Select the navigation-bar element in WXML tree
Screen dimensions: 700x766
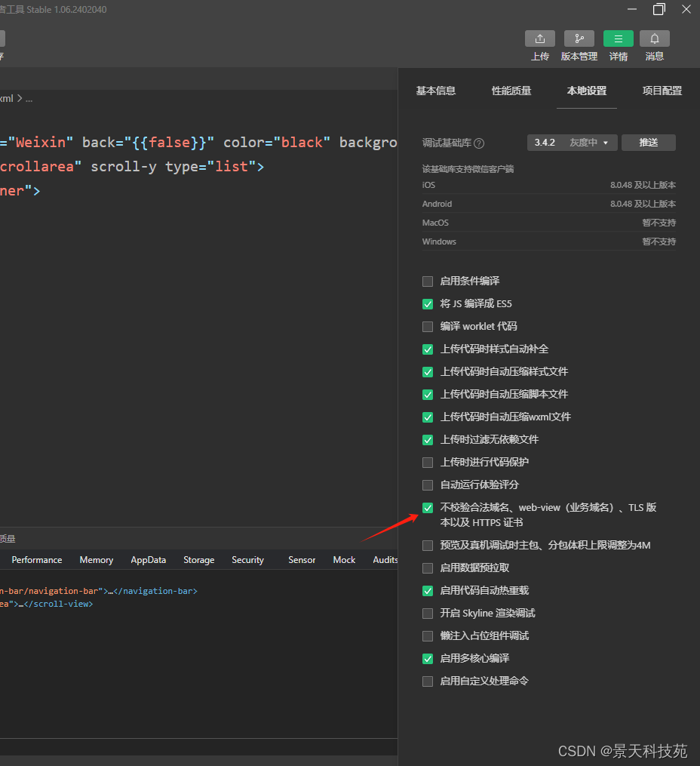(x=99, y=591)
